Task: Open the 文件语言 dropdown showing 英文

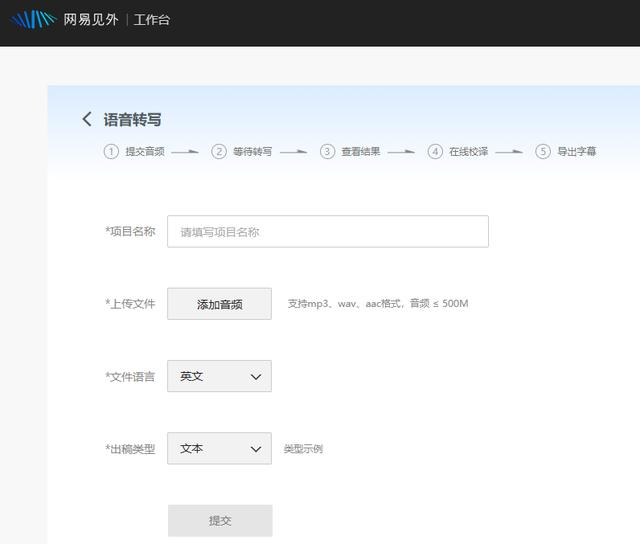Action: click(x=219, y=376)
